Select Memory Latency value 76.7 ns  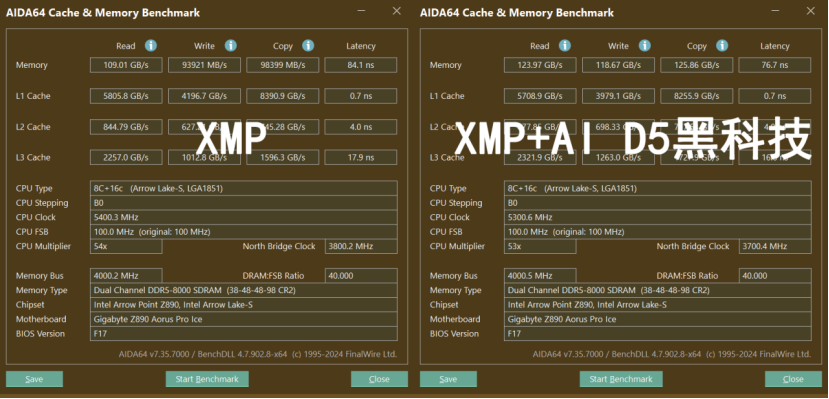point(775,65)
